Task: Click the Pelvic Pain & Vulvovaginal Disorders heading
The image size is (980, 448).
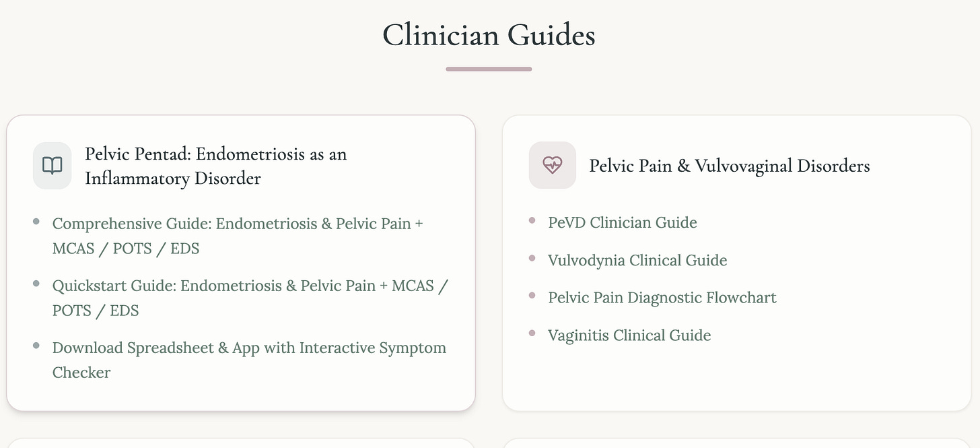Action: pos(730,166)
